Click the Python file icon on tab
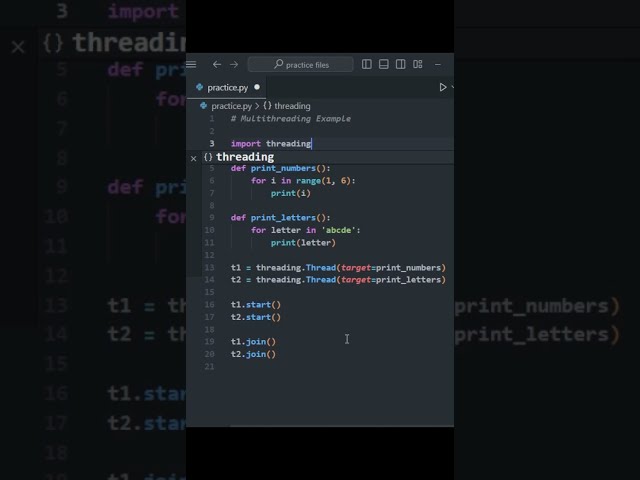The height and width of the screenshot is (480, 640). pos(199,87)
